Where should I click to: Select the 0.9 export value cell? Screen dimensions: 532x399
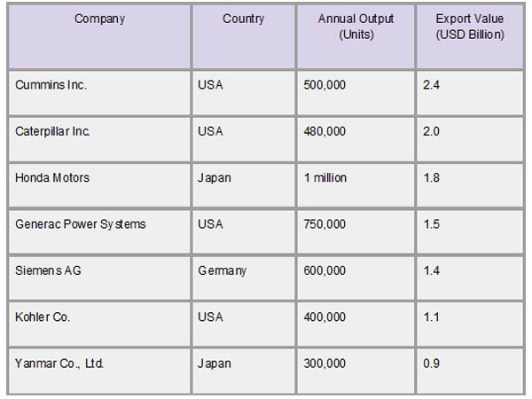tap(432, 363)
